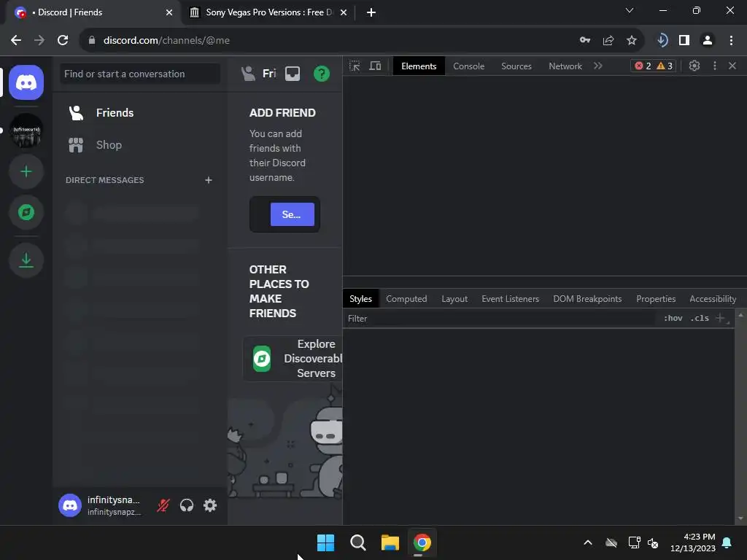Reload the Discord page
Image resolution: width=747 pixels, height=560 pixels.
click(63, 41)
